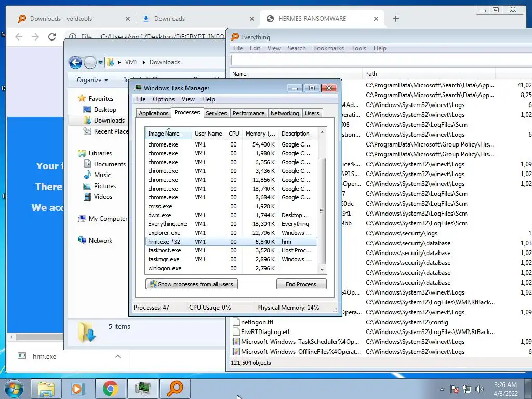Switch to Networking tab in Task Manager
This screenshot has height=399, width=532.
tap(285, 113)
